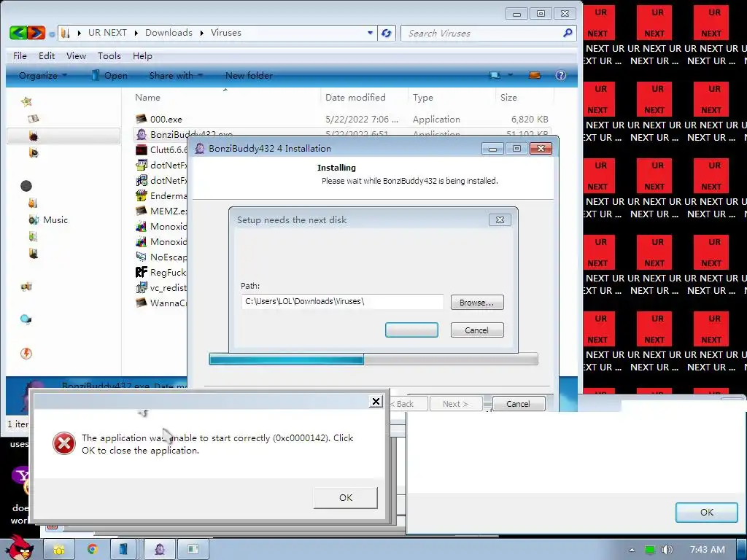Open the yellow folder taskbar icon

pyautogui.click(x=58, y=549)
